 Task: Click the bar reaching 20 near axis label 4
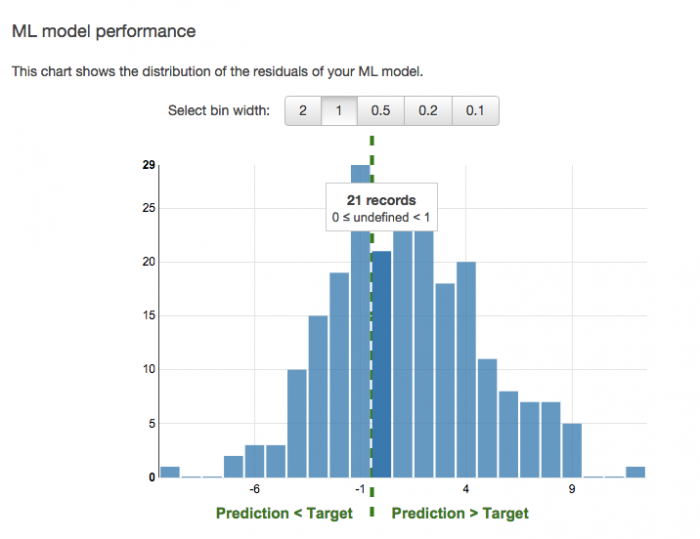466,370
